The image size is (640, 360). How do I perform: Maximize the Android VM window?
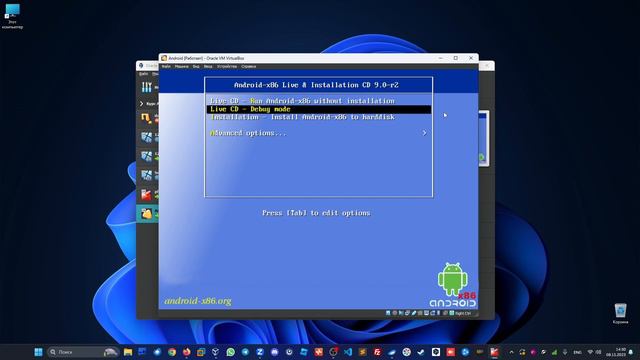(x=456, y=58)
